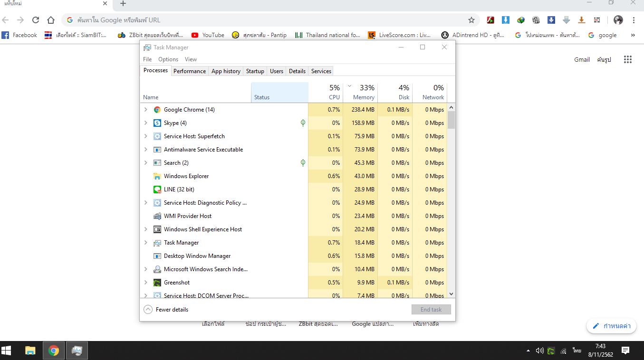This screenshot has height=360, width=644.
Task: Click the LINE (32 bit) icon
Action: [x=157, y=189]
